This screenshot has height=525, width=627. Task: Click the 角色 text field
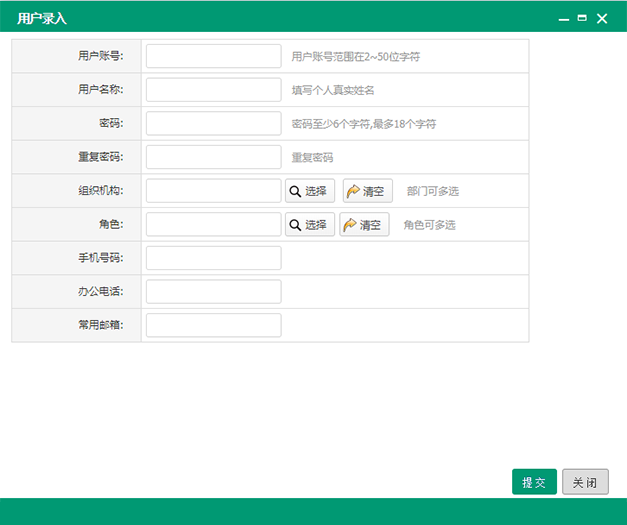(x=213, y=225)
